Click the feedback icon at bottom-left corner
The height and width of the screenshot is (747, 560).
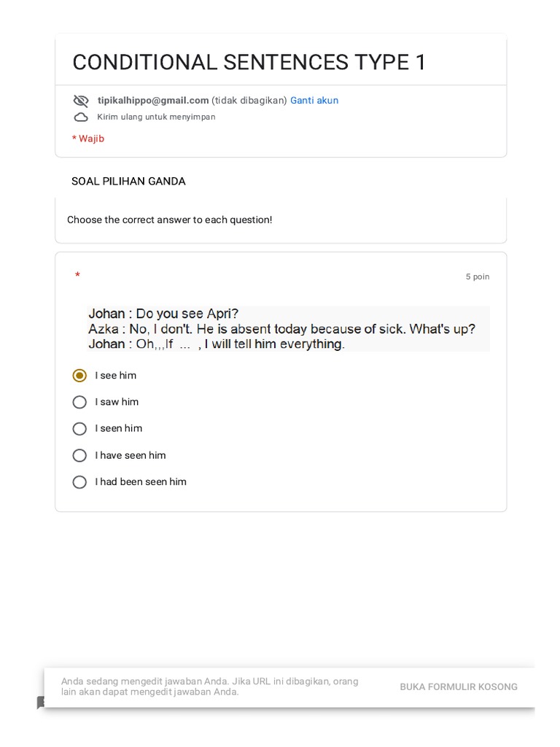tap(41, 703)
